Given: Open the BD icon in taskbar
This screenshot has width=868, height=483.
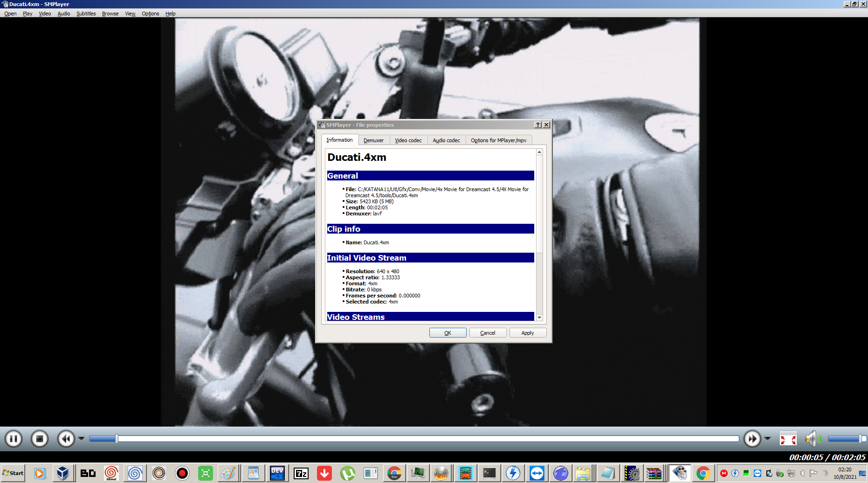Looking at the screenshot, I should pos(88,474).
